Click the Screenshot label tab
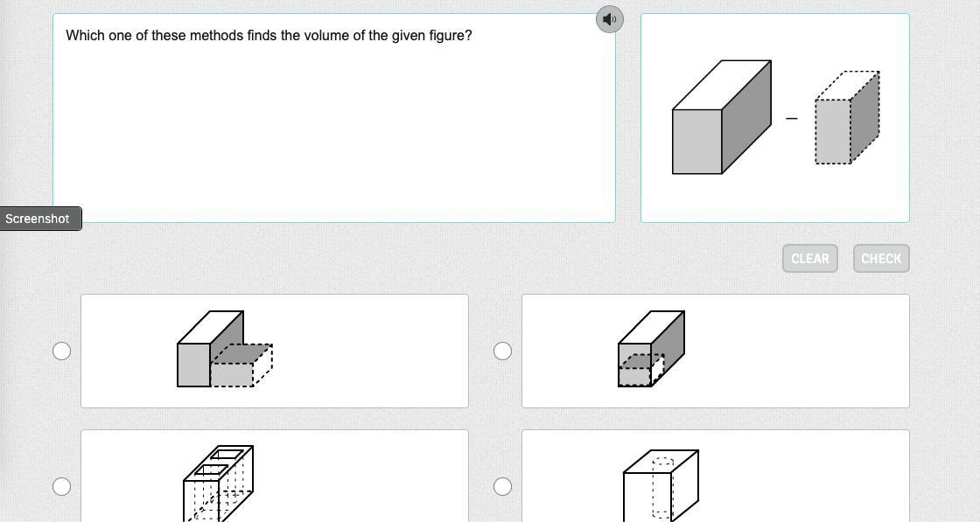The width and height of the screenshot is (980, 522). pos(38,219)
